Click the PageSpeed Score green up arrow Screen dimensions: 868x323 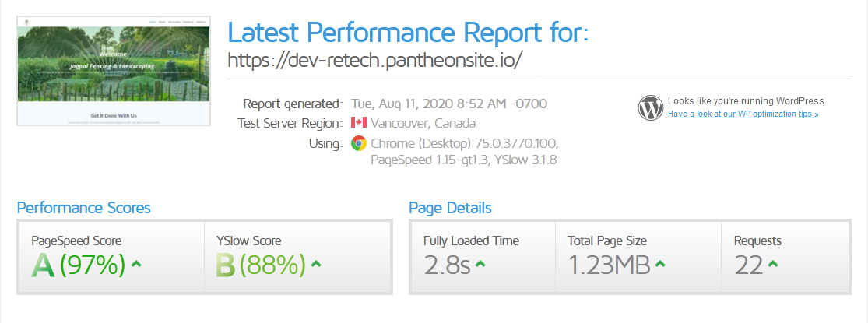(137, 265)
